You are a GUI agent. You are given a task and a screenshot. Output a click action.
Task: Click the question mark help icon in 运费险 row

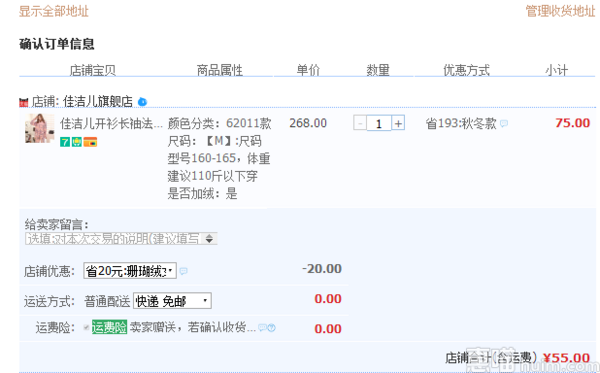tap(271, 327)
